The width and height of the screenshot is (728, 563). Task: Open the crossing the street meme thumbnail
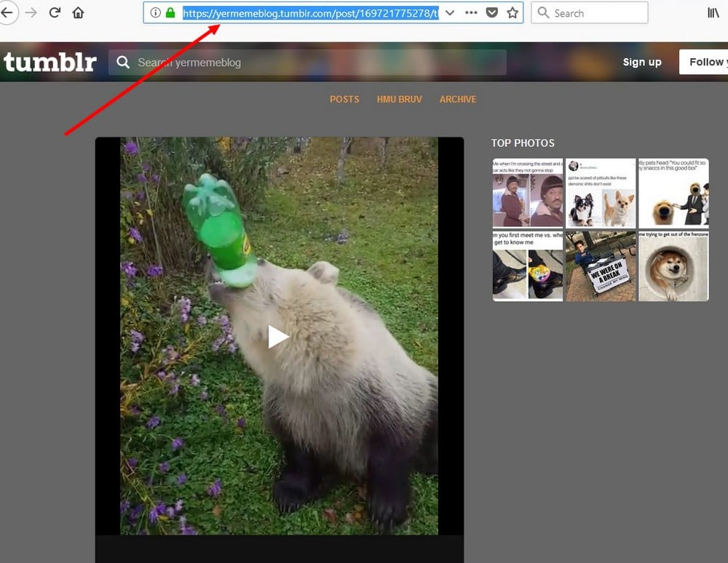pos(528,193)
